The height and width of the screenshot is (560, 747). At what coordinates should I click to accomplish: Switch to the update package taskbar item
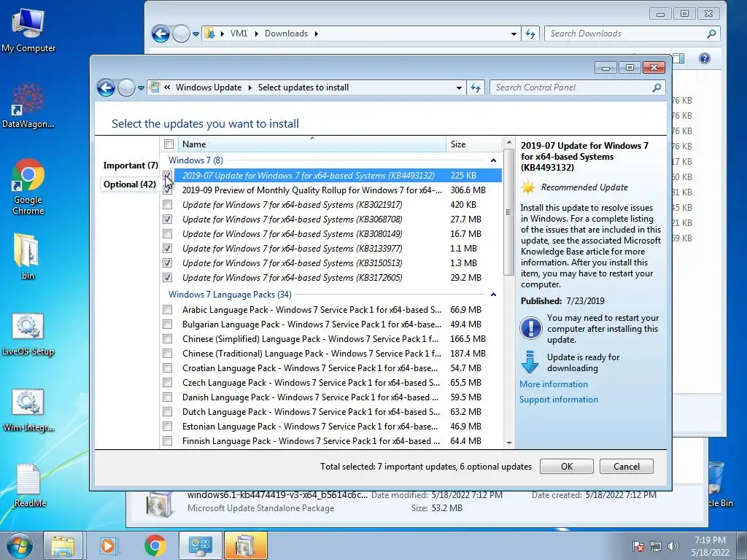pos(246,546)
